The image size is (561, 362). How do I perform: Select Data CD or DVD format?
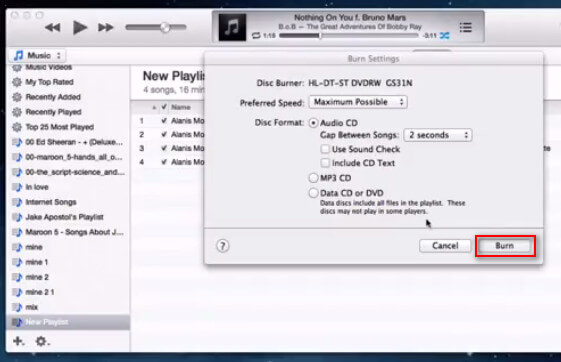[x=313, y=193]
